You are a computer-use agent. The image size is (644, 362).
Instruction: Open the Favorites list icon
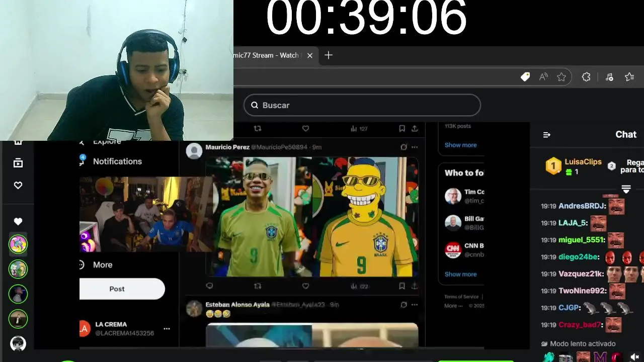pyautogui.click(x=629, y=77)
